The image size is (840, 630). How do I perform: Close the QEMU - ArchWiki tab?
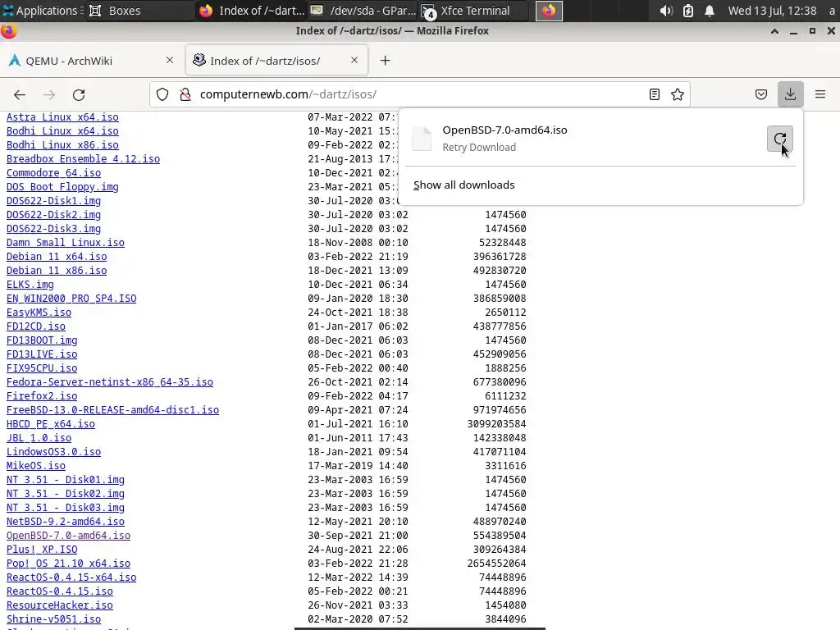[170, 60]
